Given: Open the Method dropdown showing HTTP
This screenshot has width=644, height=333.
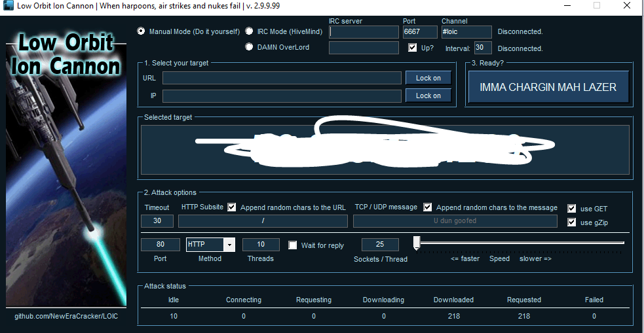Looking at the screenshot, I should coord(211,245).
